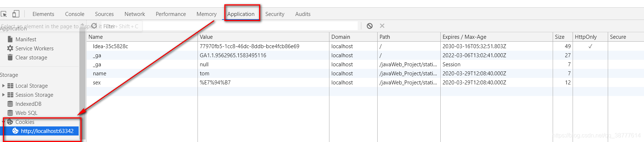Sort cookies by Value column header
Image resolution: width=644 pixels, height=142 pixels.
pos(263,37)
